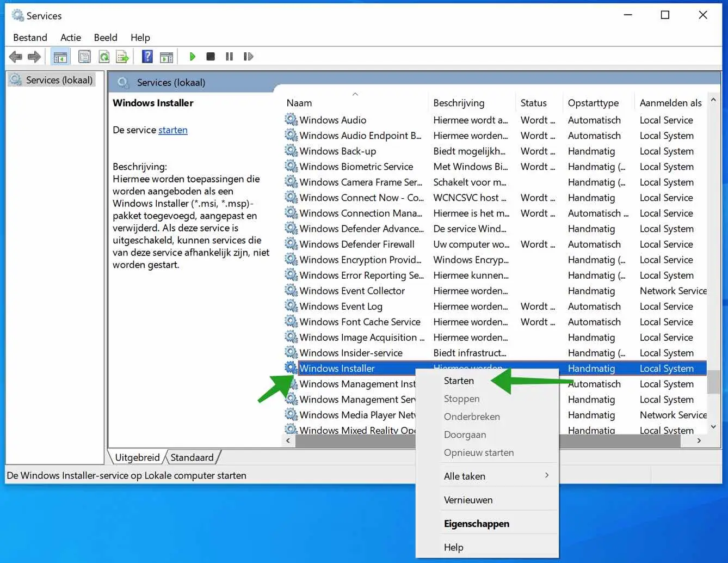Select the Windows Audio Endpoint B... service row
Viewport: 728px width, 563px height.
pyautogui.click(x=495, y=136)
